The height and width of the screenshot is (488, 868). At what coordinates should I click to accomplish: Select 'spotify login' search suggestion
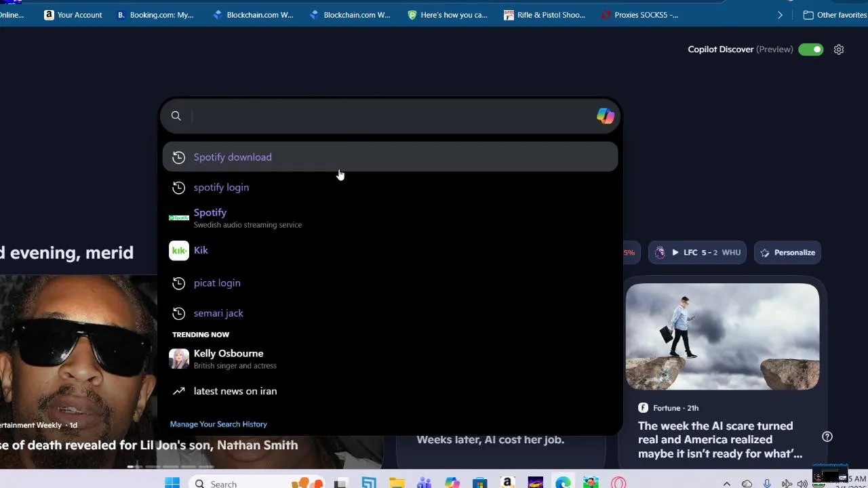pyautogui.click(x=390, y=188)
